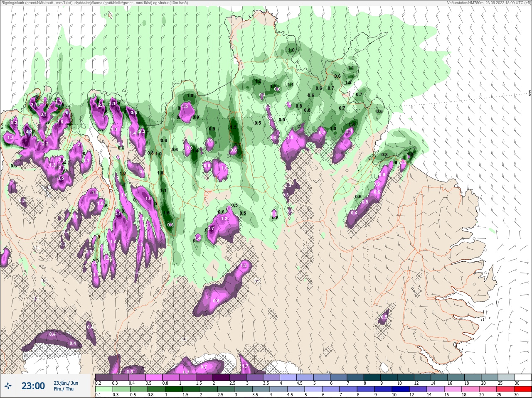
Task: Click the '66N' latitude label at right map edge
Action: click(x=530, y=94)
